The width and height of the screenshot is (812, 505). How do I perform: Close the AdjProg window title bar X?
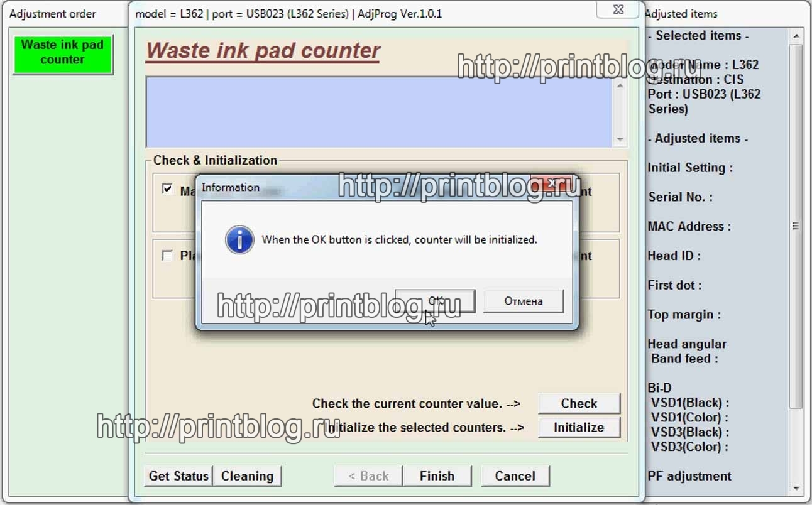618,11
